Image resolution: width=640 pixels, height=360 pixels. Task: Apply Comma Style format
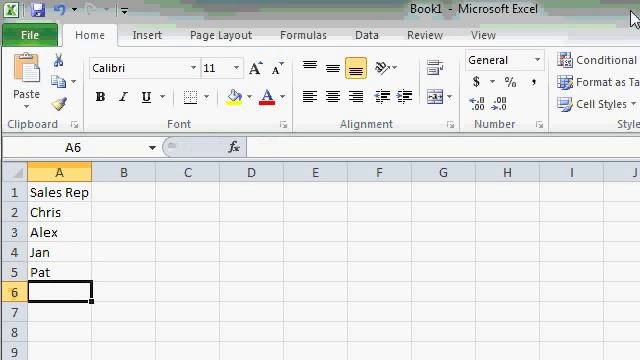(x=533, y=82)
